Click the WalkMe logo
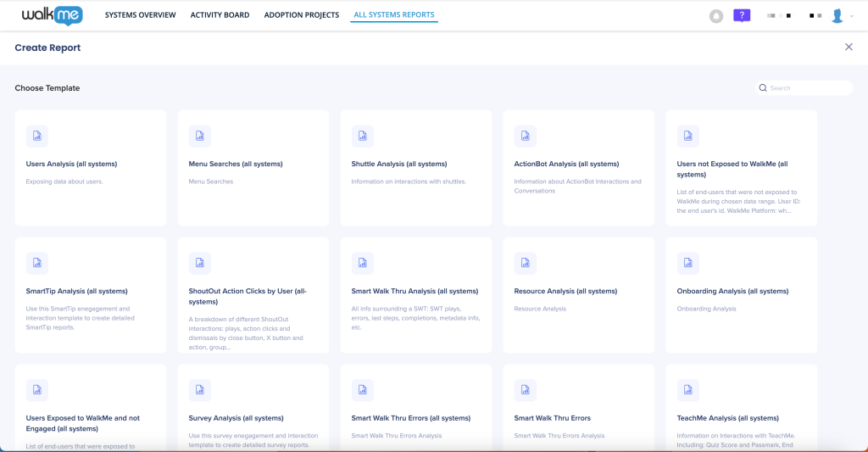 53,15
